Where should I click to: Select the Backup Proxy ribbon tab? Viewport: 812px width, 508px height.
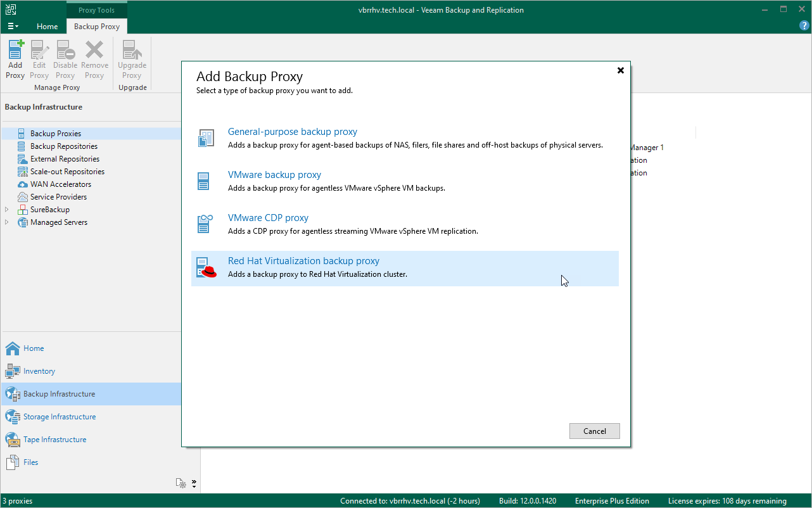pos(97,27)
